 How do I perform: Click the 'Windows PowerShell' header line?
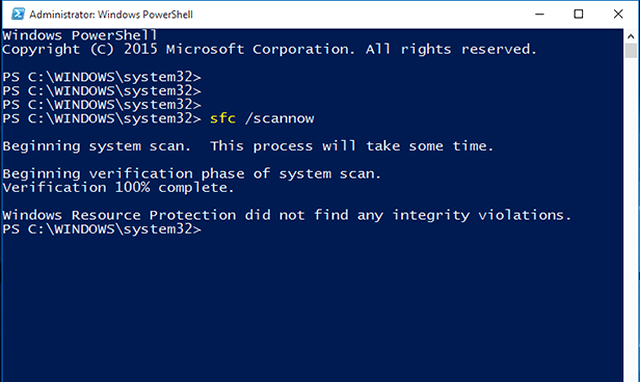pyautogui.click(x=80, y=36)
